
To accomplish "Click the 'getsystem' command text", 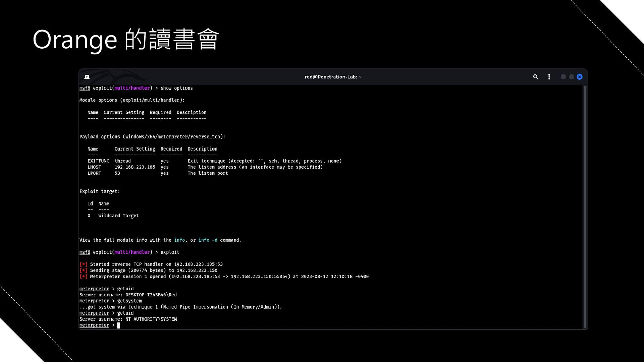I will 129,301.
